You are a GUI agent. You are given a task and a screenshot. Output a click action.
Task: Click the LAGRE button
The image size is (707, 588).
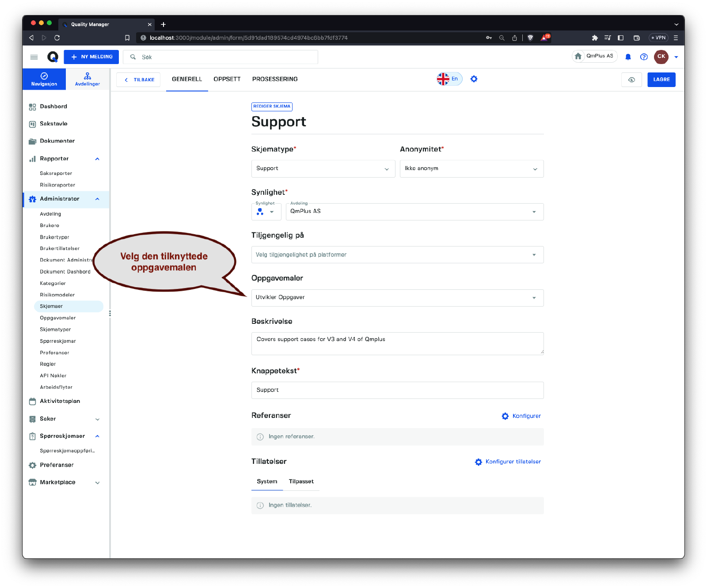click(x=661, y=80)
